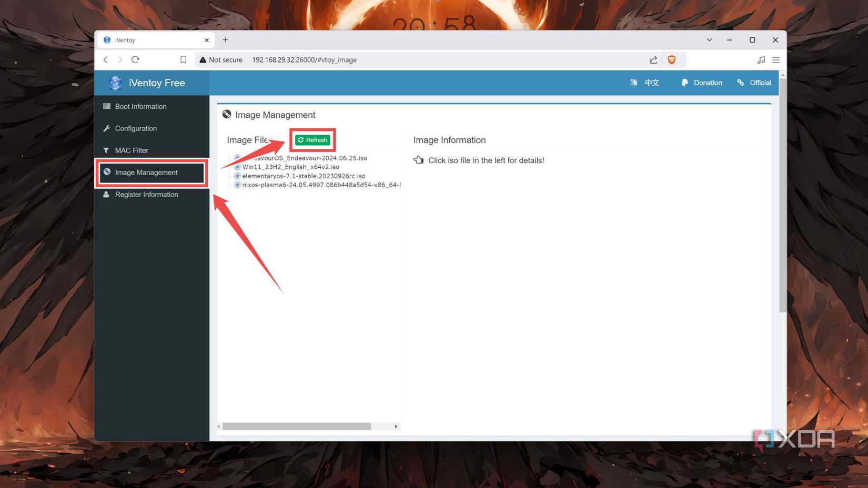Click the address bar URL
The image size is (868, 488).
pos(304,60)
